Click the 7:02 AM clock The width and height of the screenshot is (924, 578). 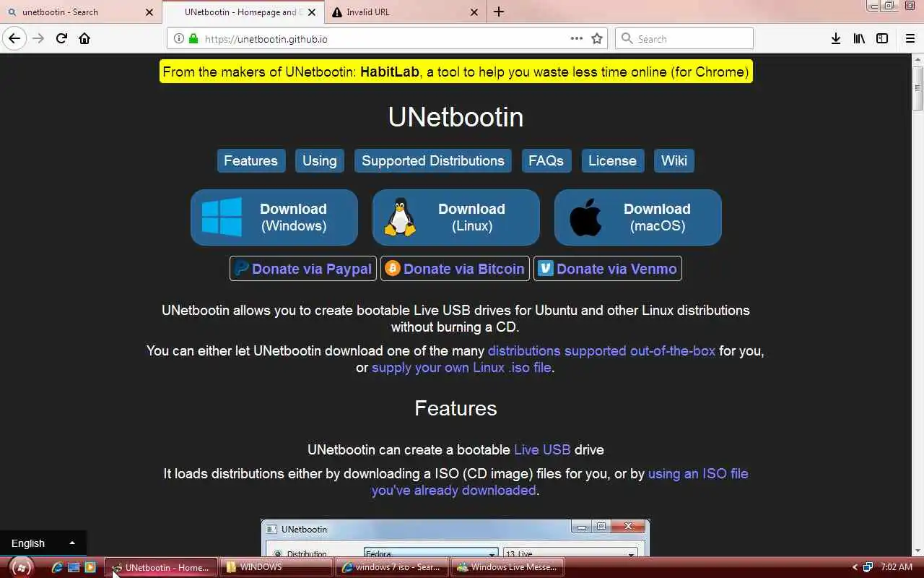897,567
